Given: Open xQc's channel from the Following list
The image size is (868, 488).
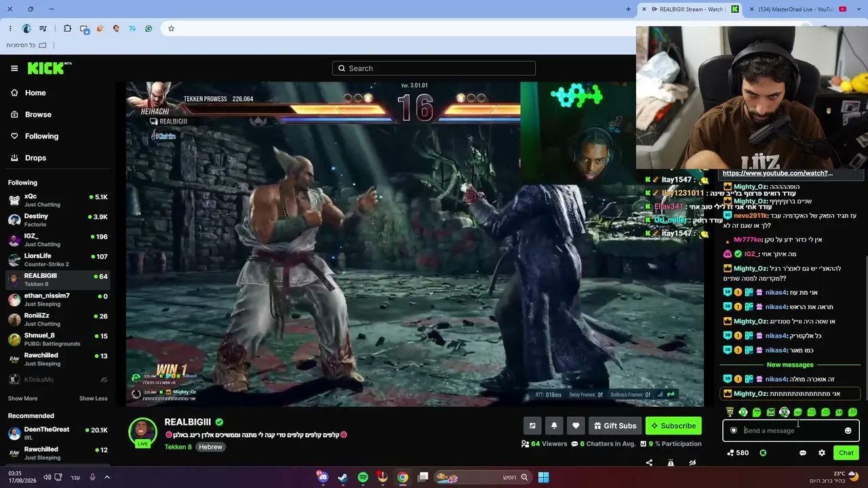Looking at the screenshot, I should pos(58,200).
